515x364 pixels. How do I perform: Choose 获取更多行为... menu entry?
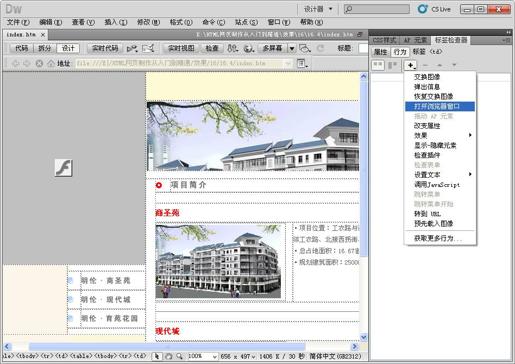tap(440, 238)
